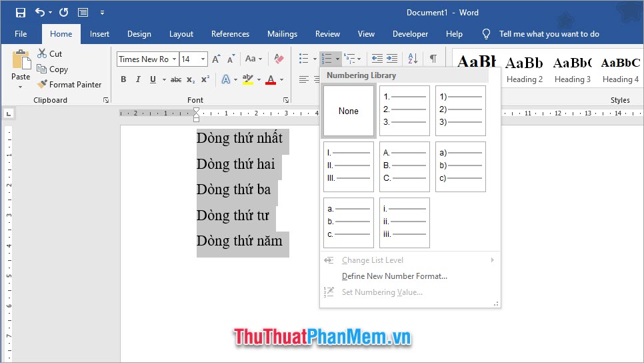Open the undo history dropdown arrow
The image size is (644, 363).
51,13
